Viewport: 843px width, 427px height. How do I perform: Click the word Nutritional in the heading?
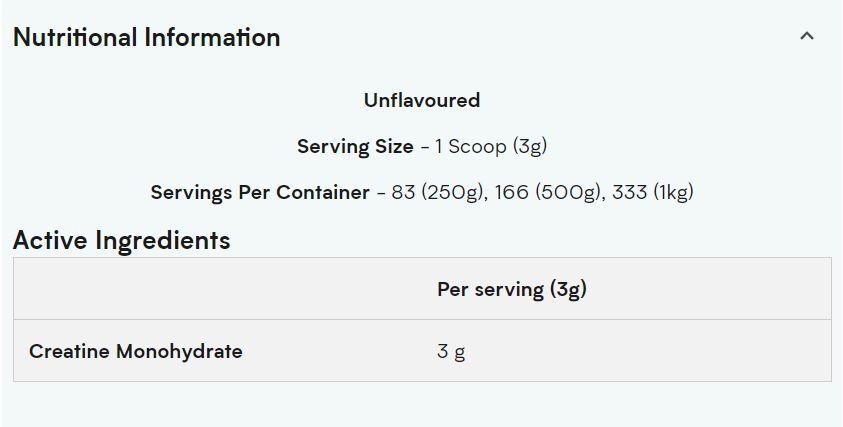point(75,38)
